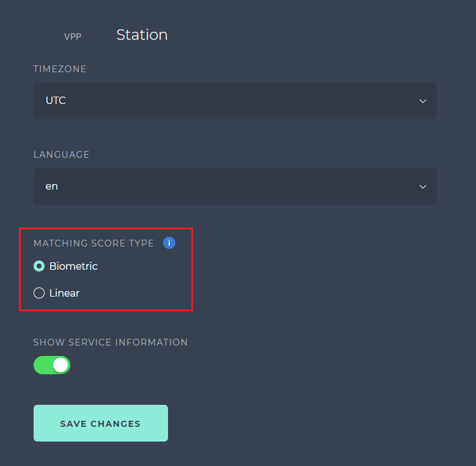This screenshot has height=466, width=476.
Task: Click the Timezone dropdown chevron arrow
Action: (423, 101)
